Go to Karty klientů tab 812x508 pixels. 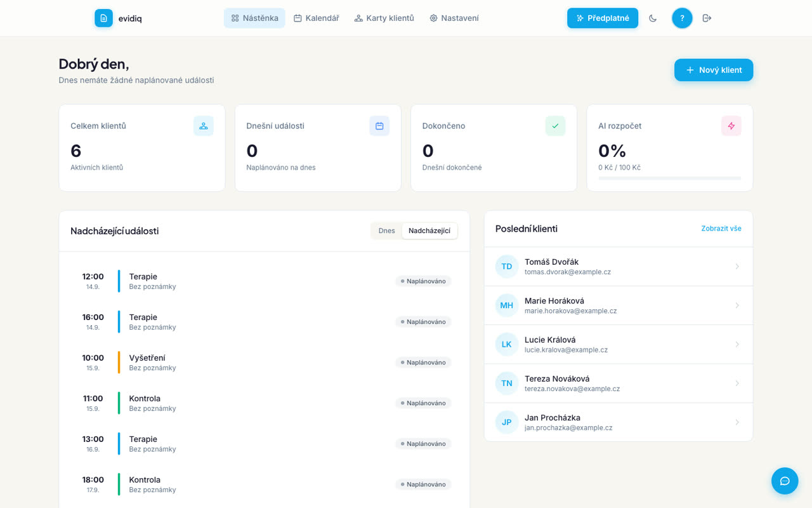(384, 18)
